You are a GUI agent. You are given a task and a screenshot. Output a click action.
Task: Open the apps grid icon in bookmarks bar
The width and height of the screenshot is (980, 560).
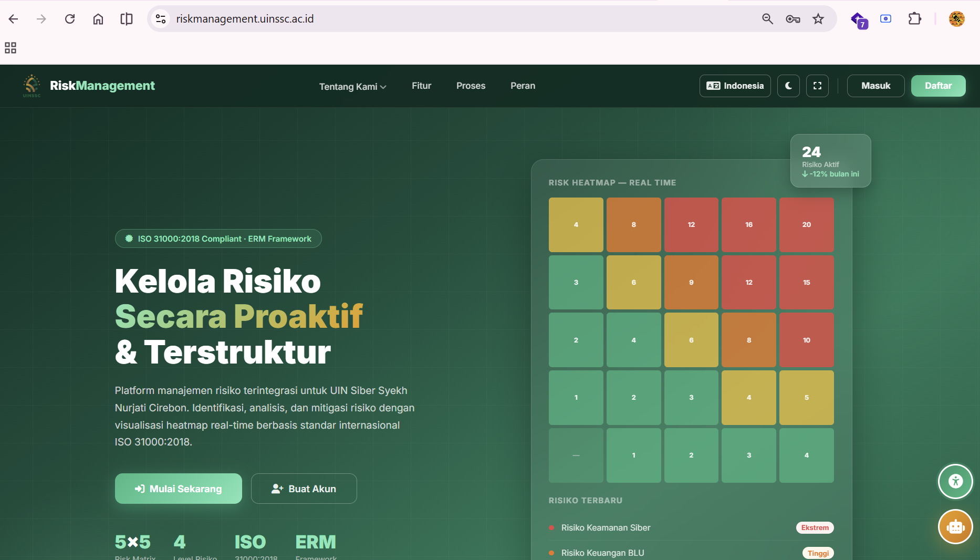[11, 48]
